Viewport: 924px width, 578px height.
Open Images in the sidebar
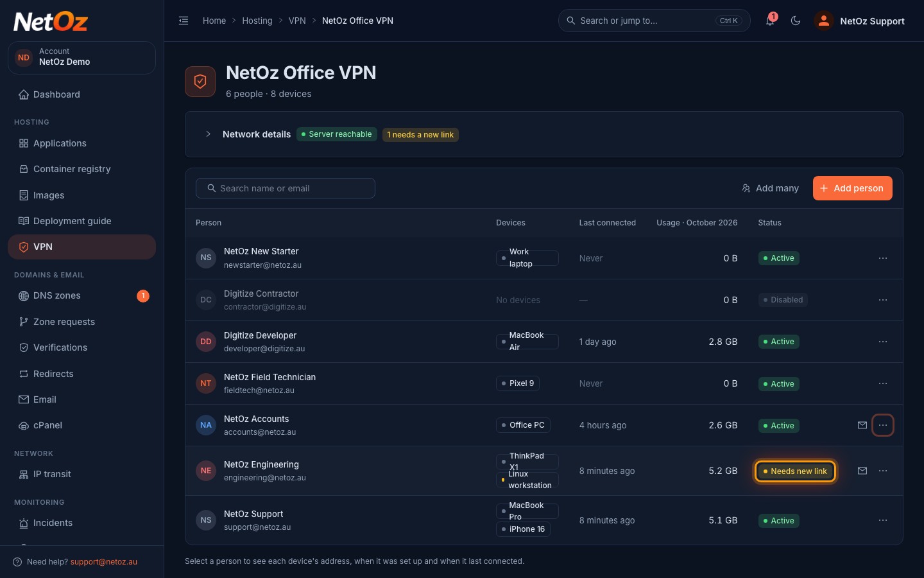click(x=81, y=195)
